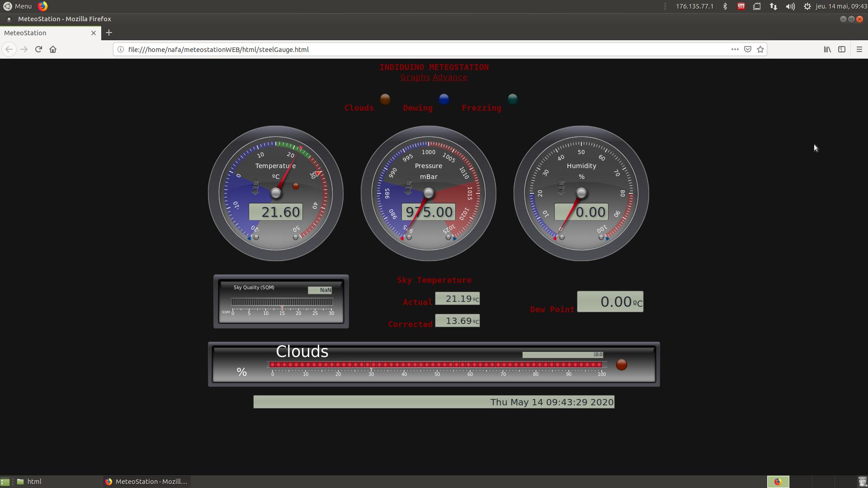868x488 pixels.
Task: Click the site information icon in address bar
Action: (x=121, y=49)
